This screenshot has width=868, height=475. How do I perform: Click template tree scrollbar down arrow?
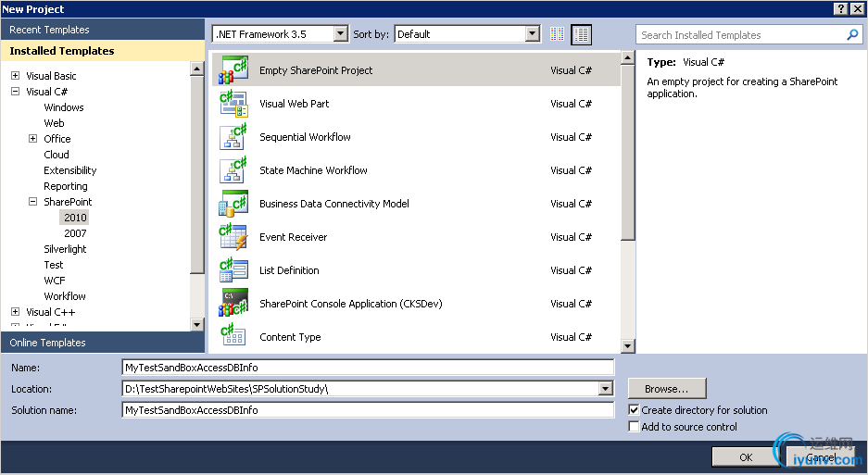coord(196,324)
